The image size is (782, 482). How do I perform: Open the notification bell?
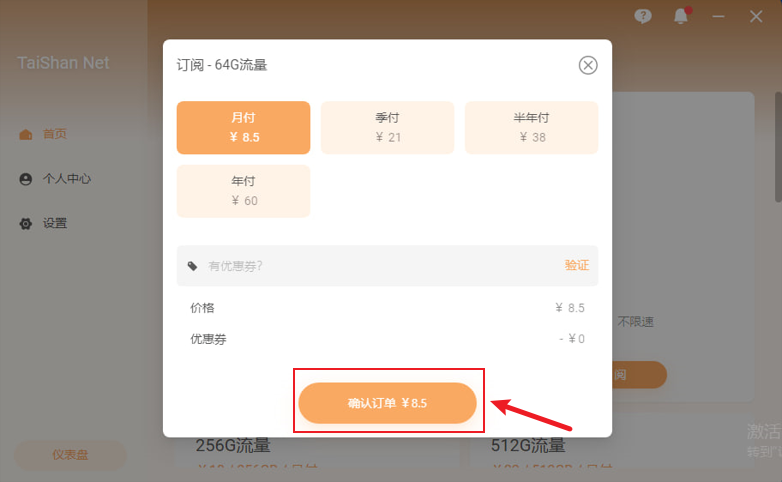click(681, 16)
